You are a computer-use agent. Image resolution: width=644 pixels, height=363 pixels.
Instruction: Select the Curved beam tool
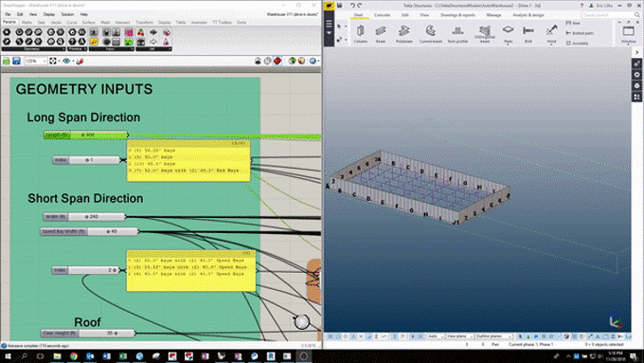pyautogui.click(x=430, y=33)
